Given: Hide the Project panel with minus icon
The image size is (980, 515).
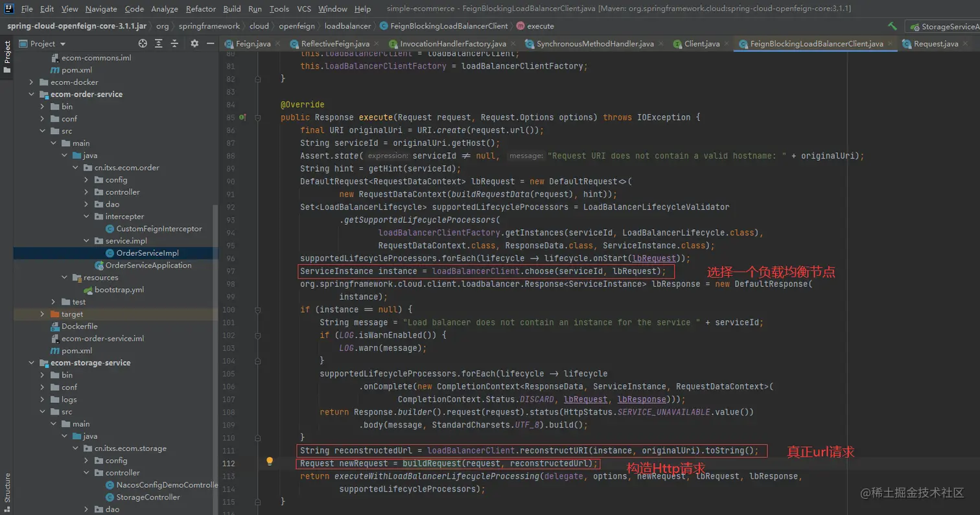Looking at the screenshot, I should click(210, 43).
